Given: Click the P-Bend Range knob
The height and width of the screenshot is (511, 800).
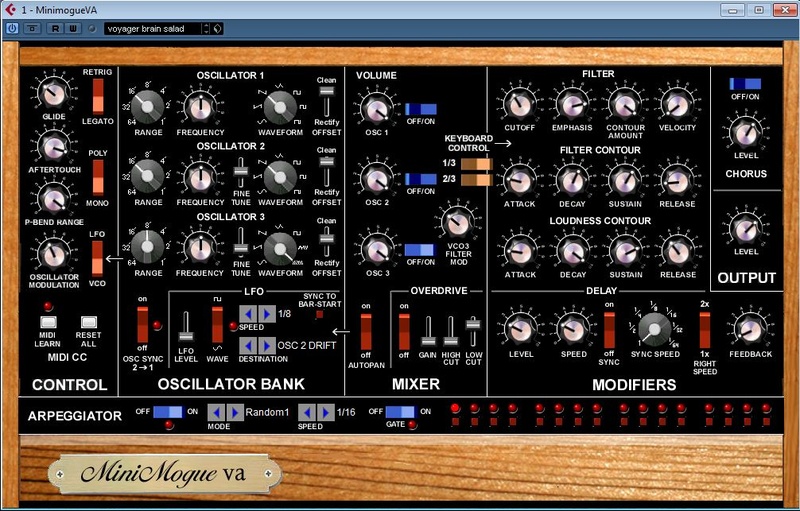Looking at the screenshot, I should tap(54, 200).
